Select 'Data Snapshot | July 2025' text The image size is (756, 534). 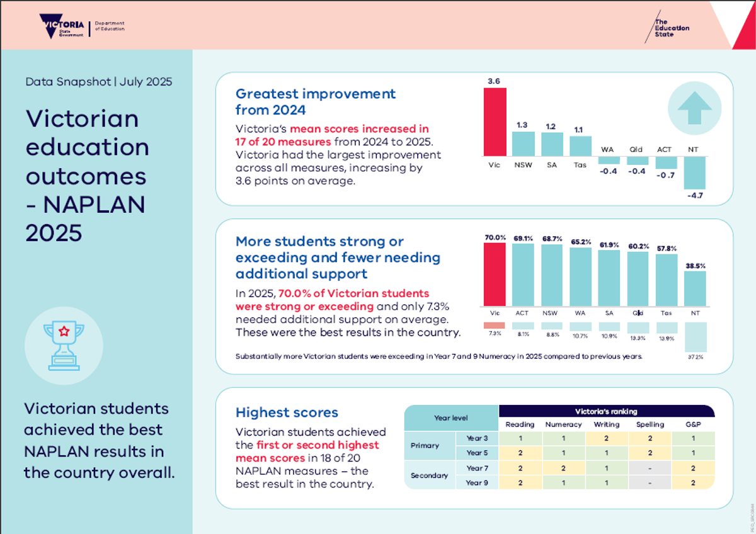(99, 82)
